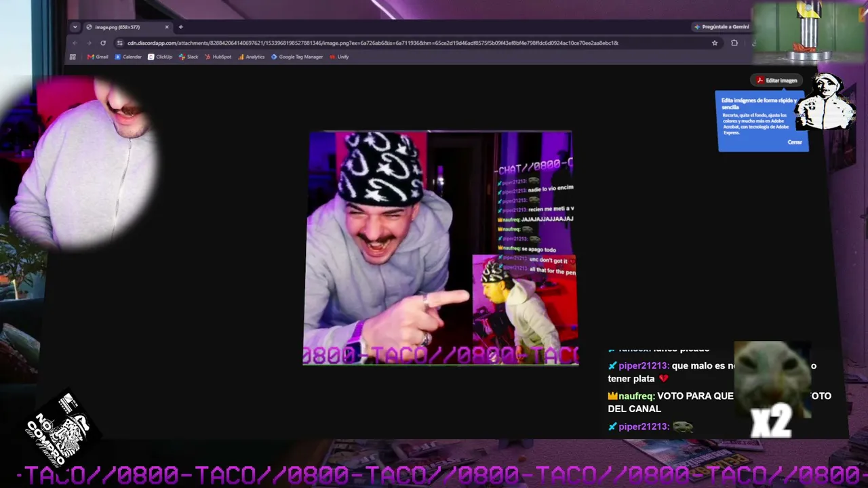
Task: Close the image.png tab
Action: [167, 27]
